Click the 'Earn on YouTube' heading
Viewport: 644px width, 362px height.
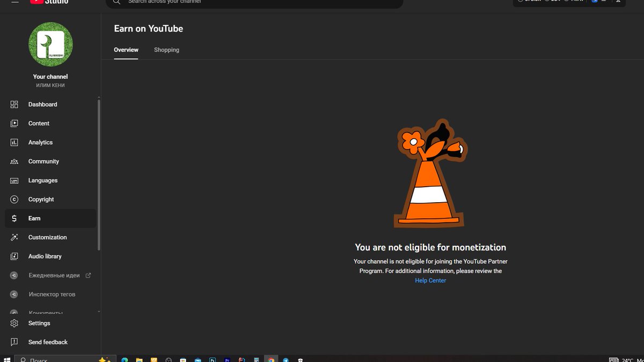149,29
